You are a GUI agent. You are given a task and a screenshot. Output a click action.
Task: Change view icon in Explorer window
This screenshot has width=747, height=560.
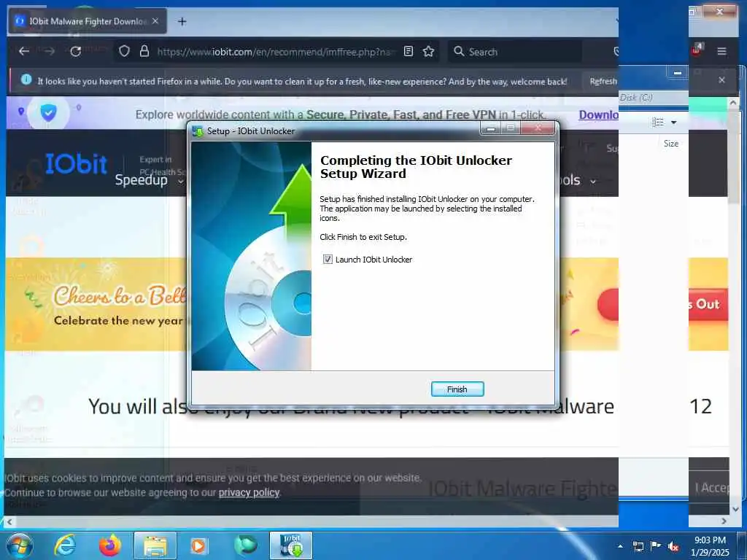pos(658,122)
